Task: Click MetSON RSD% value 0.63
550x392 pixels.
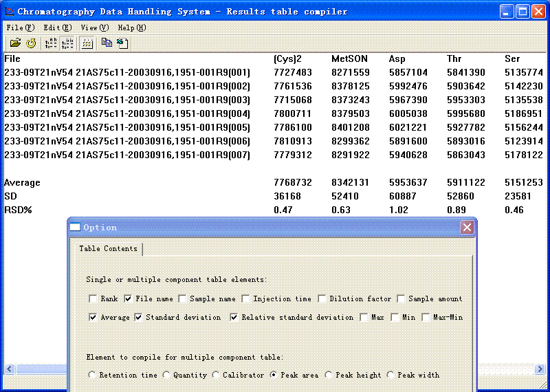Action: click(341, 210)
